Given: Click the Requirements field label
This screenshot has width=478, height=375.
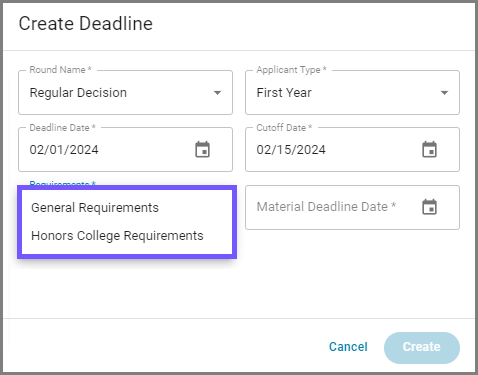Looking at the screenshot, I should (x=62, y=184).
